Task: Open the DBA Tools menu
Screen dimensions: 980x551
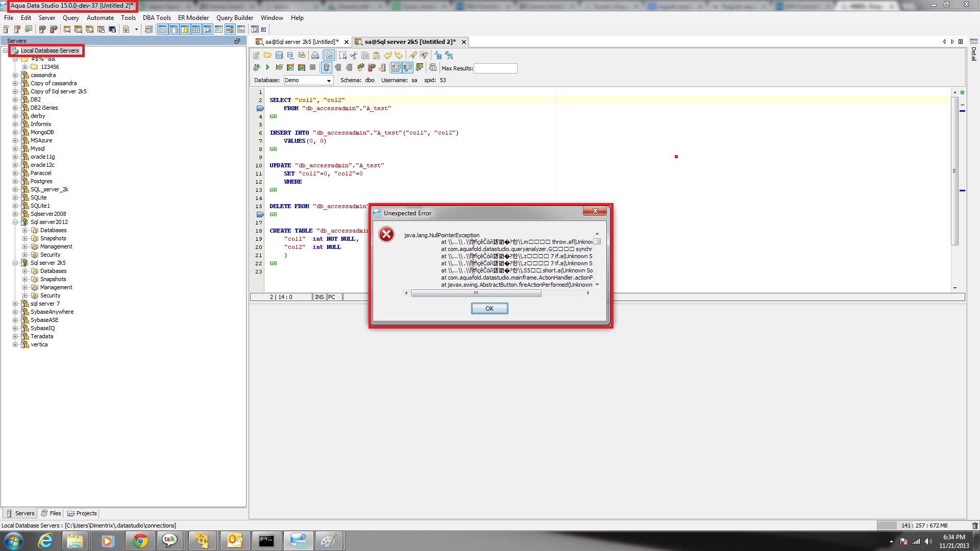Action: pyautogui.click(x=157, y=18)
